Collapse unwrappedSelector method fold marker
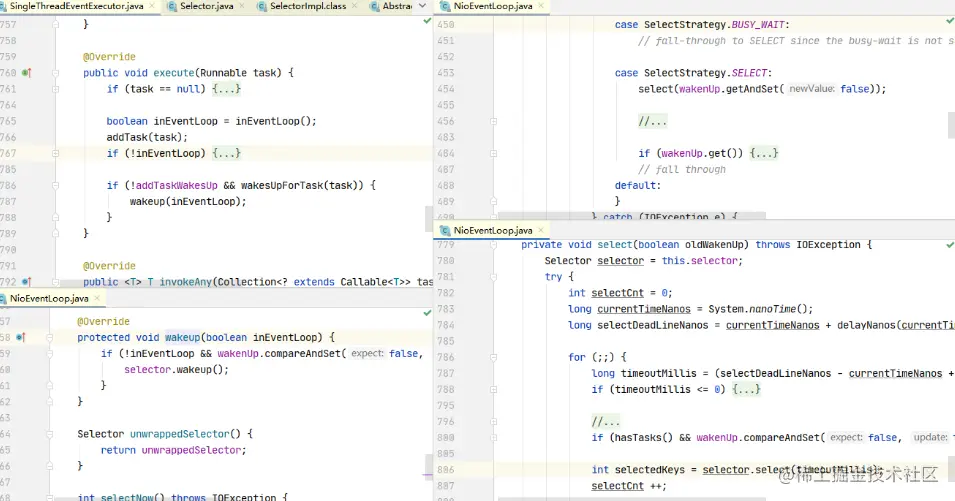 coord(50,434)
